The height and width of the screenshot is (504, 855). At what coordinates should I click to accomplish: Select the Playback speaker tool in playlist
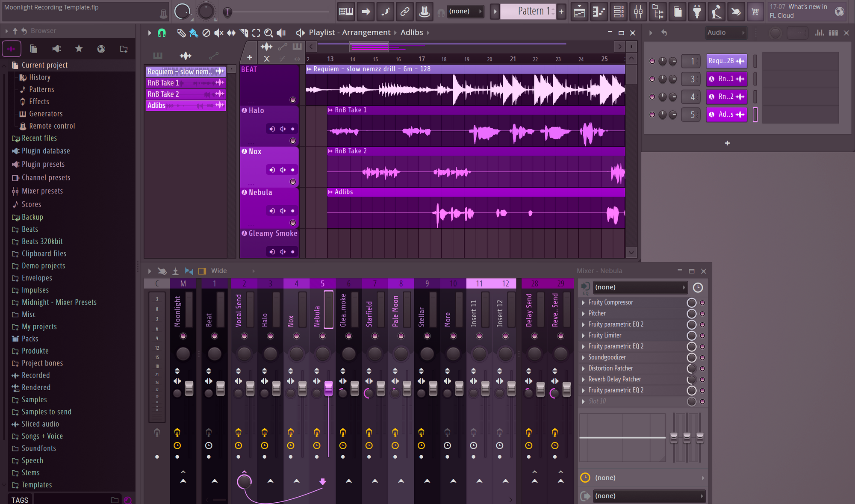281,33
